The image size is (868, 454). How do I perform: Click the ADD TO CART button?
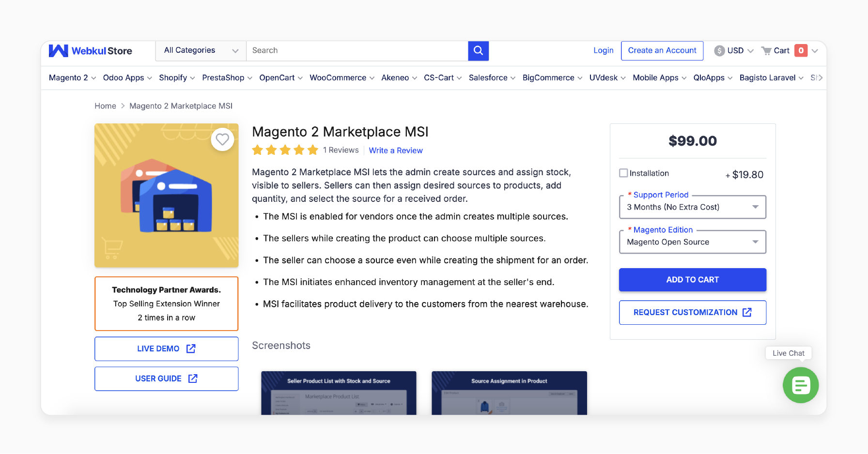[692, 280]
